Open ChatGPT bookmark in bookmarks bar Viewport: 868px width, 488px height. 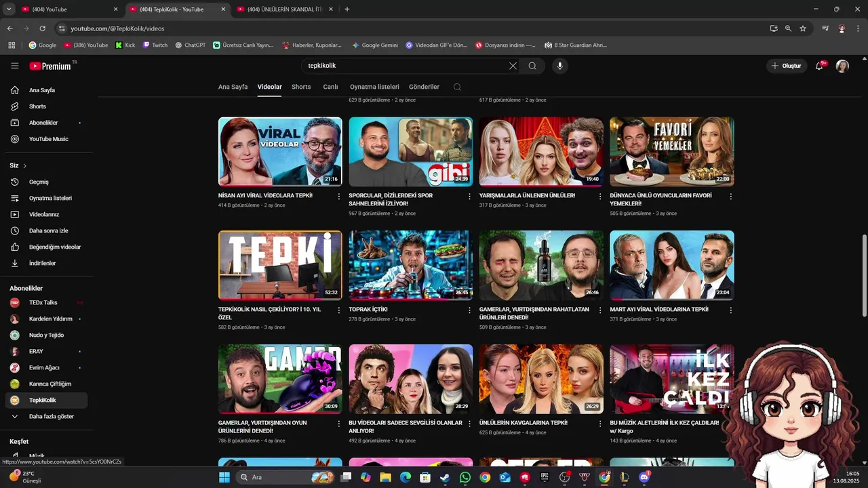190,45
